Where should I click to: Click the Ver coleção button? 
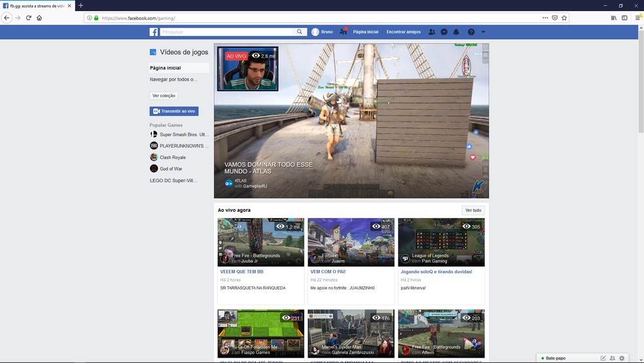[164, 96]
